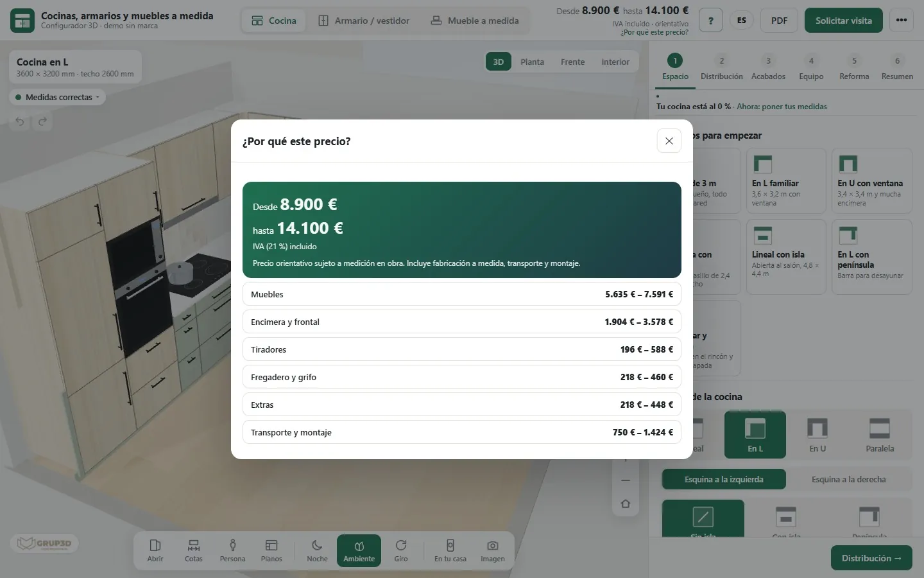Go to step 5 Reforma
Image resolution: width=924 pixels, height=578 pixels.
pos(854,67)
